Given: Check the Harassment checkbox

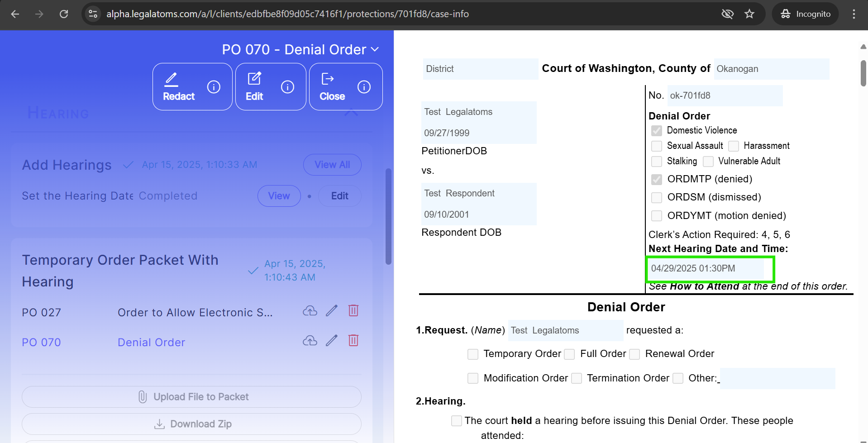Looking at the screenshot, I should 734,146.
